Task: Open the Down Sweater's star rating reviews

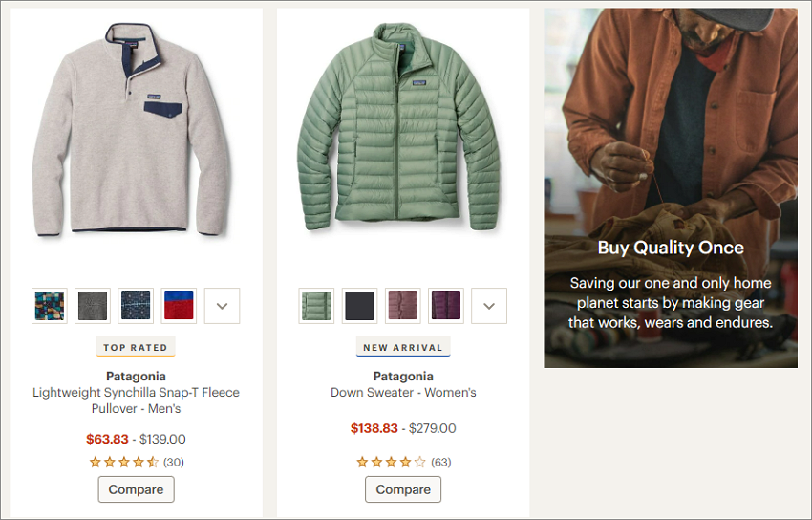Action: click(x=404, y=462)
